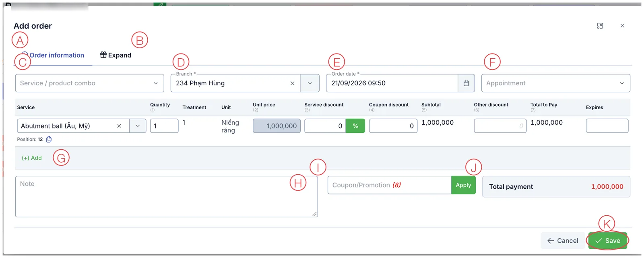Viewport: 644px width, 258px height.
Task: Save the order
Action: pyautogui.click(x=608, y=241)
